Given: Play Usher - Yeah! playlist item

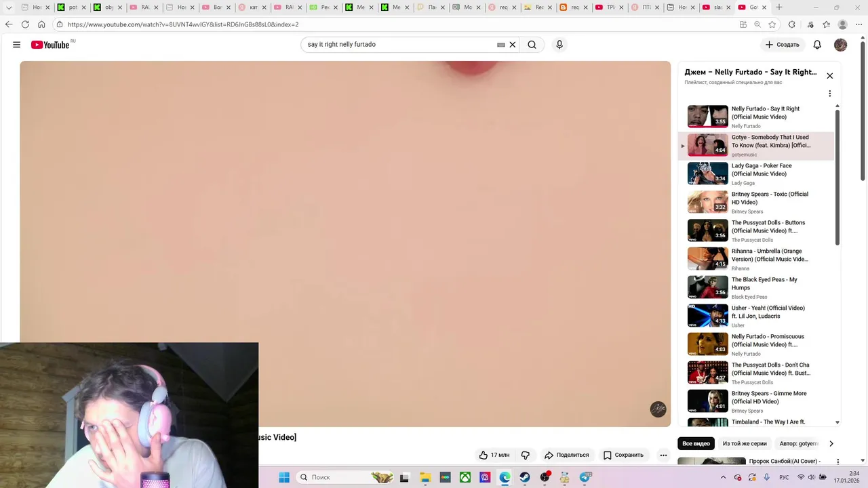Looking at the screenshot, I should [756, 316].
